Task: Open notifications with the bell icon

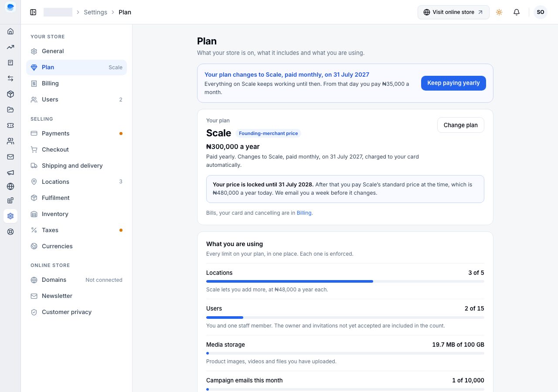Action: click(x=517, y=12)
